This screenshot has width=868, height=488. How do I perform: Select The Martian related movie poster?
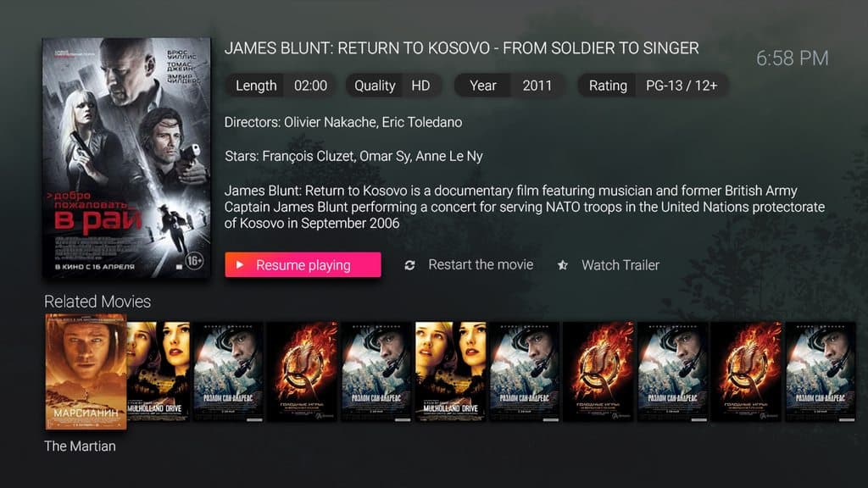86,372
